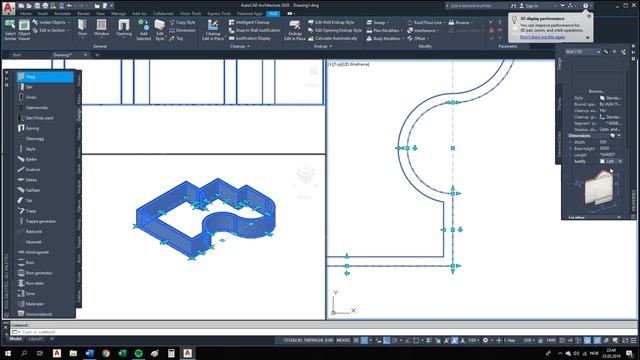Viewport: 640px width, 360px height.
Task: Switch to the Annotate ribbon tab
Action: pyautogui.click(x=62, y=13)
